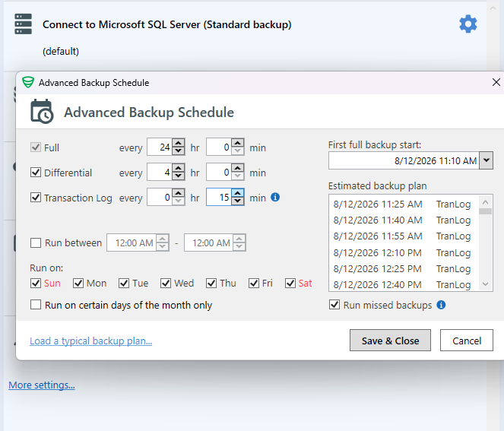Uncheck the Wed day checkbox
Image resolution: width=504 pixels, height=431 pixels.
point(166,284)
